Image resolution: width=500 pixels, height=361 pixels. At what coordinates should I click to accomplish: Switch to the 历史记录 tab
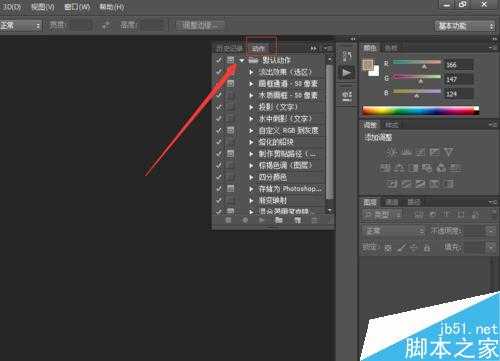229,49
